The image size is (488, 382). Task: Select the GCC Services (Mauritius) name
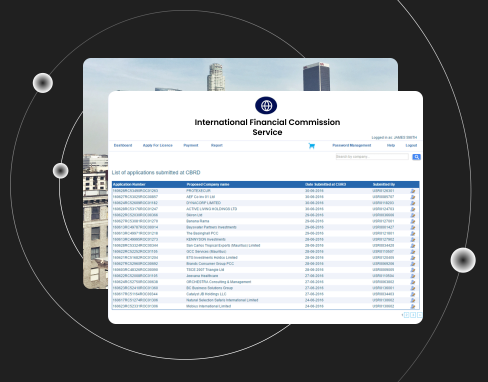tap(206, 252)
